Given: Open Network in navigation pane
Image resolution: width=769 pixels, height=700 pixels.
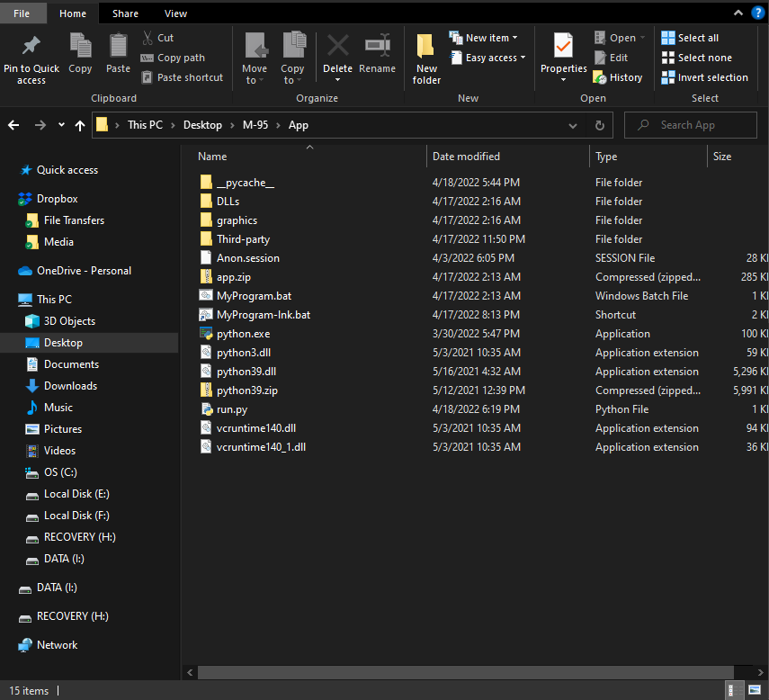Looking at the screenshot, I should [x=57, y=645].
